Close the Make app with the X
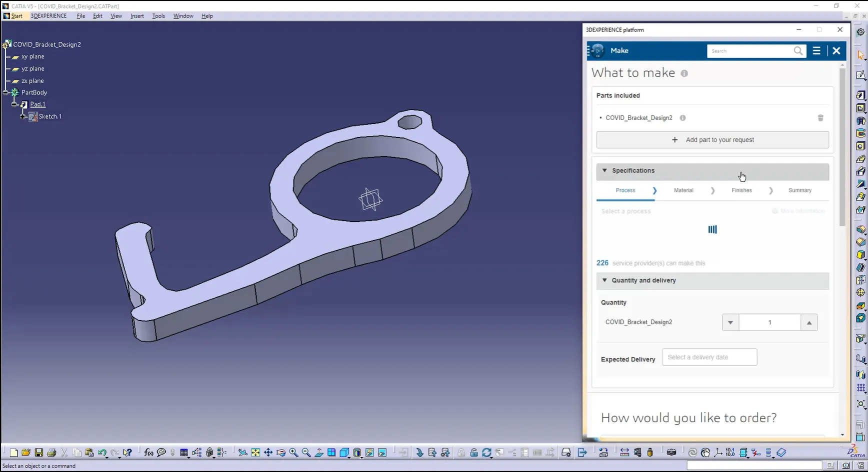The height and width of the screenshot is (472, 868). [836, 50]
